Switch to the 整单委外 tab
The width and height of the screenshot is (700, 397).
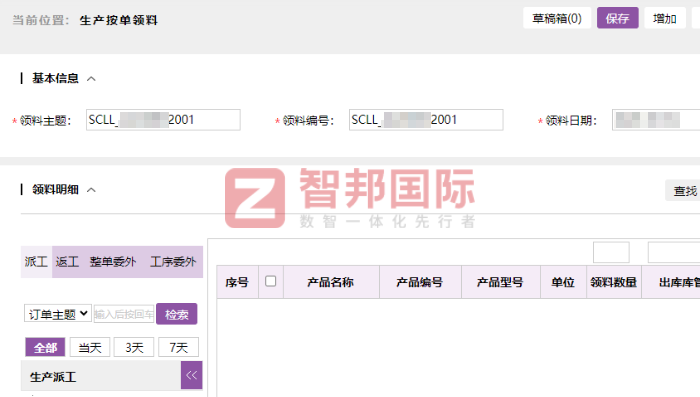click(x=112, y=262)
